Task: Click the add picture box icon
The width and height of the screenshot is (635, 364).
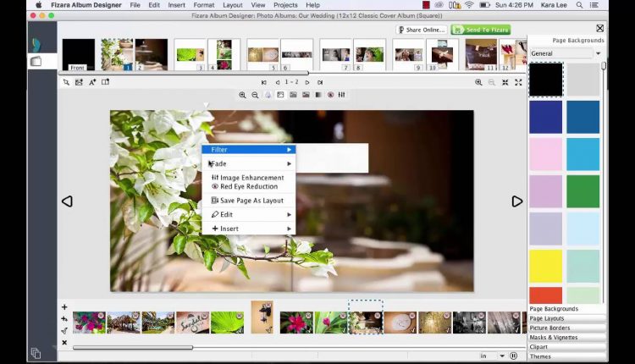Action: coord(79,82)
